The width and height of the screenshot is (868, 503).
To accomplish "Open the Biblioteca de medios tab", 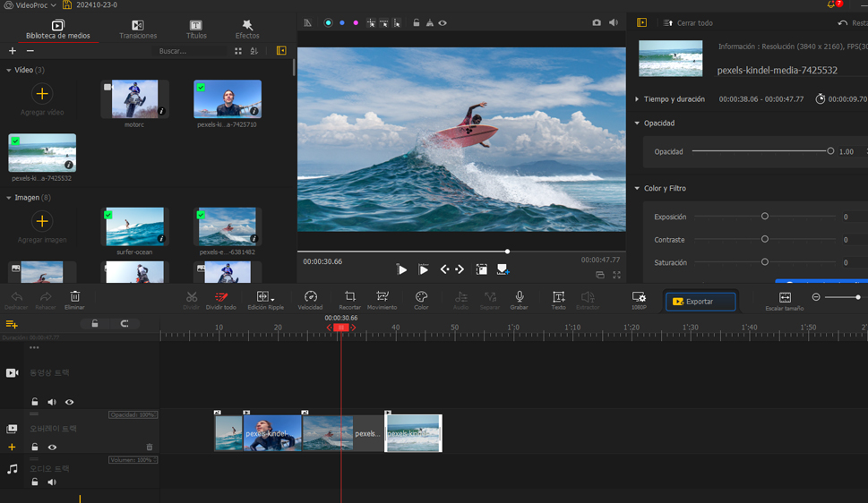I will (x=58, y=30).
